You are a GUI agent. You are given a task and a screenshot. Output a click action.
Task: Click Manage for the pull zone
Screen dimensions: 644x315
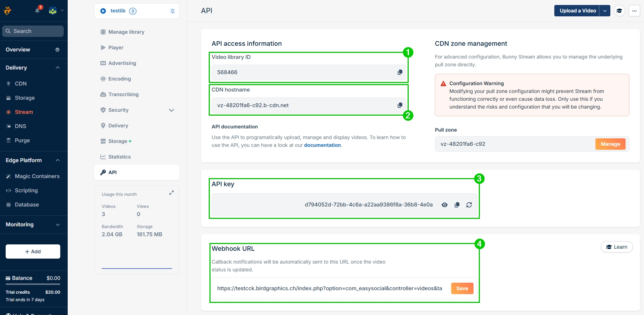(x=610, y=144)
